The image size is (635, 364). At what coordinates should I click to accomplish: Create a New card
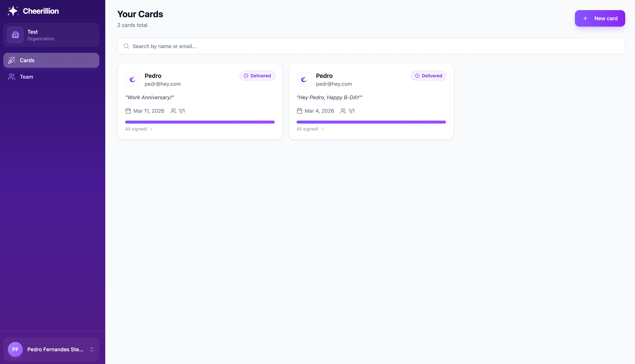pyautogui.click(x=600, y=19)
